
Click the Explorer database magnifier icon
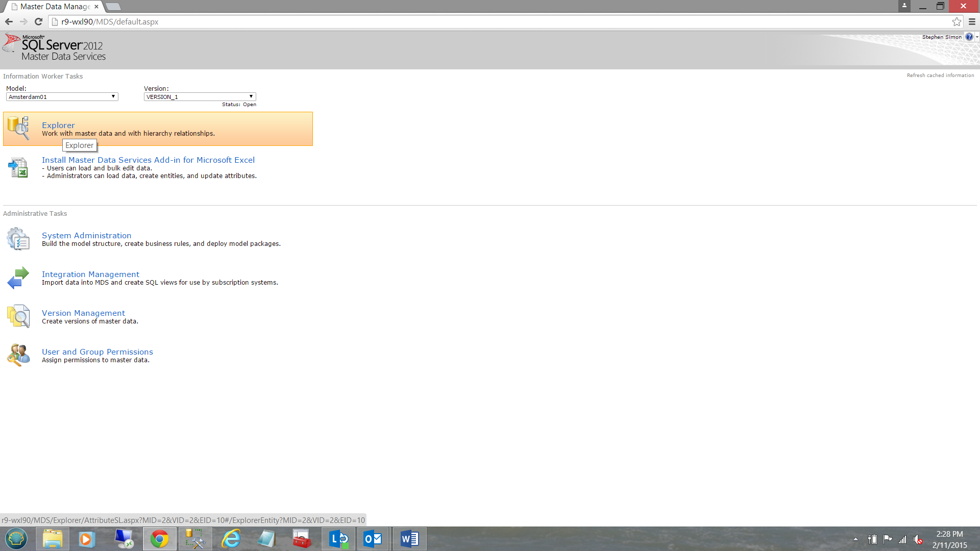(x=18, y=128)
